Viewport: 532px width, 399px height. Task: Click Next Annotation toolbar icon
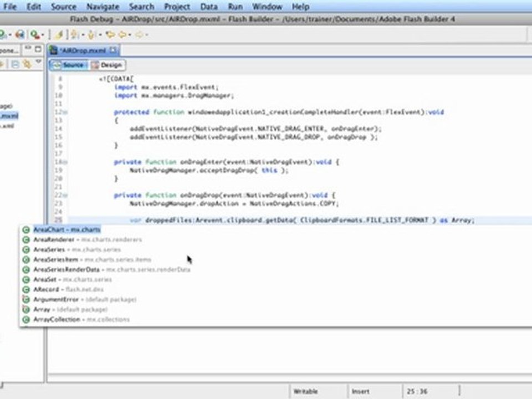coord(75,34)
